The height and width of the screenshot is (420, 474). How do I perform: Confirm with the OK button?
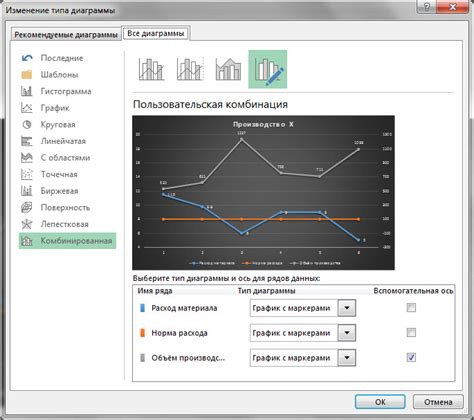coord(380,402)
